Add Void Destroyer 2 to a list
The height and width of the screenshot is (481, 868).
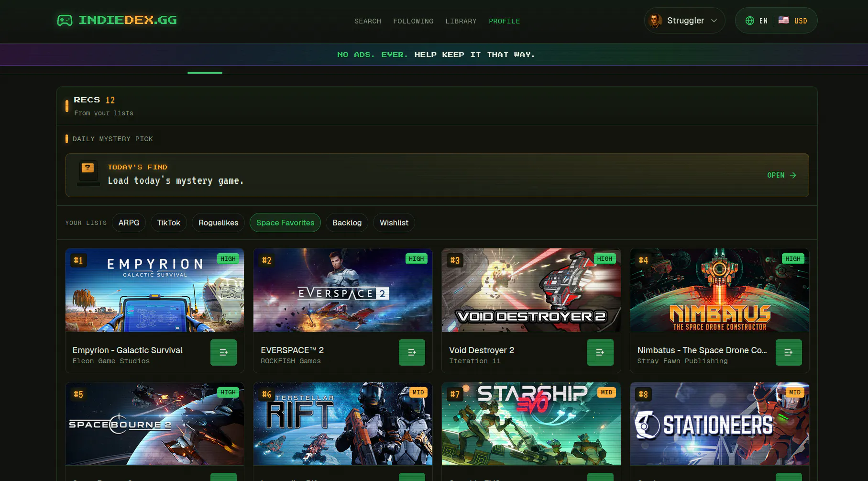[600, 352]
